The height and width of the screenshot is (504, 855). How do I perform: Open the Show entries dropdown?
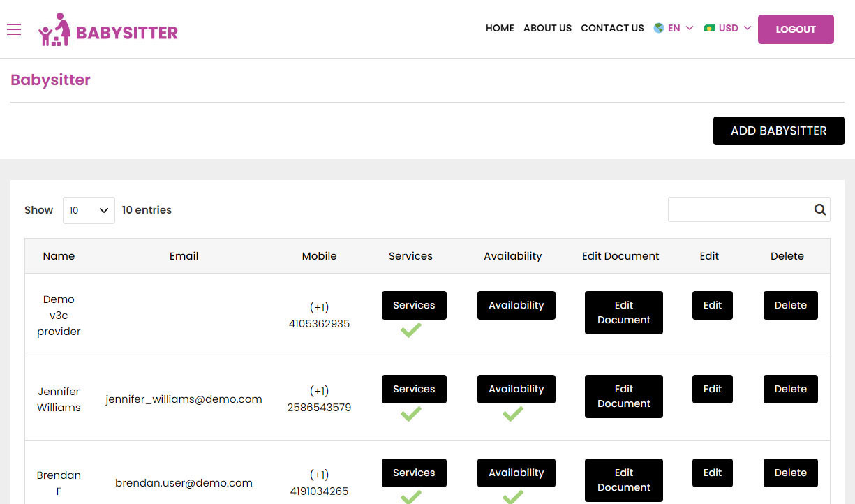click(x=89, y=209)
